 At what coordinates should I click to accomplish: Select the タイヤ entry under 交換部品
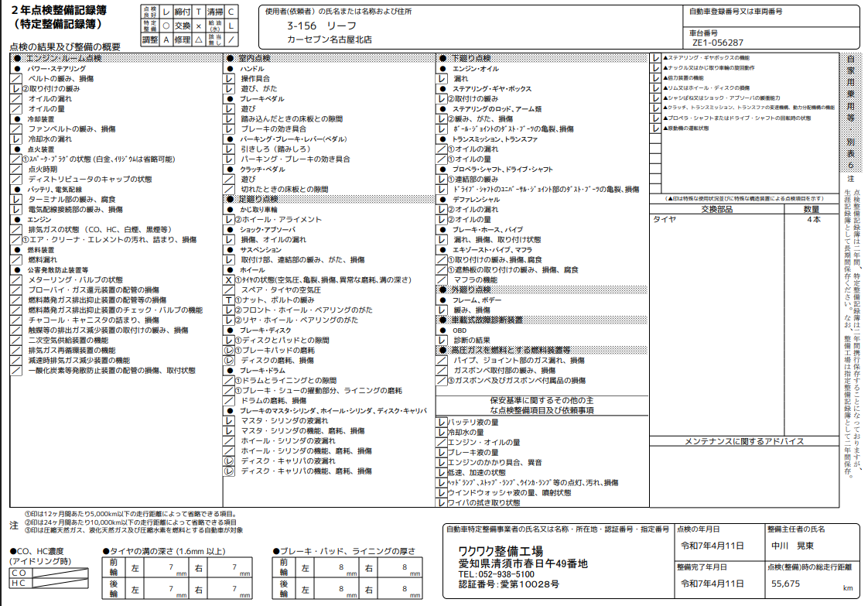click(x=665, y=220)
